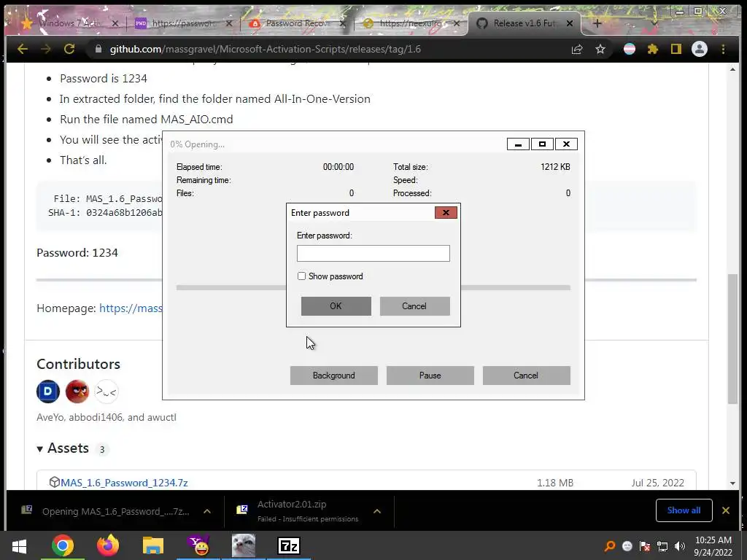
Task: Toggle Chrome's side panel icon
Action: click(676, 49)
